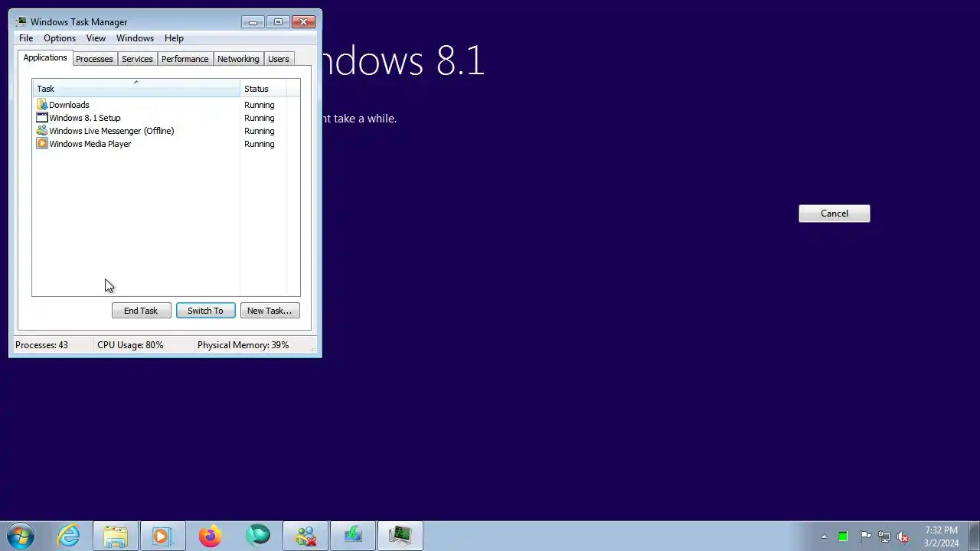Sort by the Task column header
Image resolution: width=980 pixels, height=551 pixels.
tap(136, 89)
